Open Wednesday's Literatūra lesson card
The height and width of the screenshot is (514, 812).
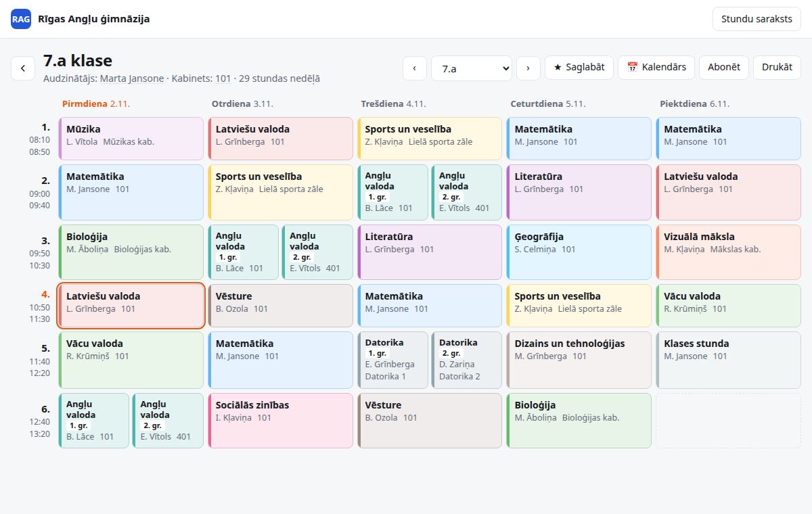point(430,252)
